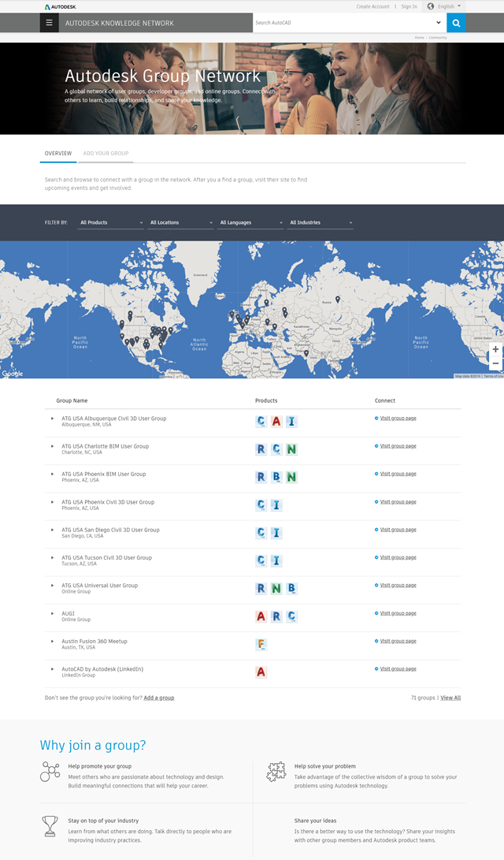Click the BIM 360 icon in Phoenix BIM row
Image resolution: width=504 pixels, height=860 pixels.
pyautogui.click(x=276, y=477)
